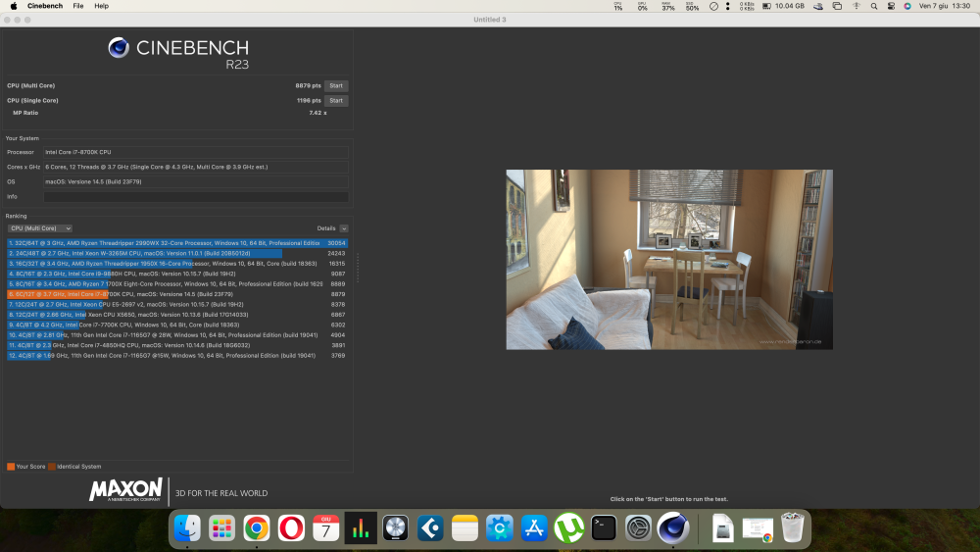Open App Store from the Dock

point(534,528)
